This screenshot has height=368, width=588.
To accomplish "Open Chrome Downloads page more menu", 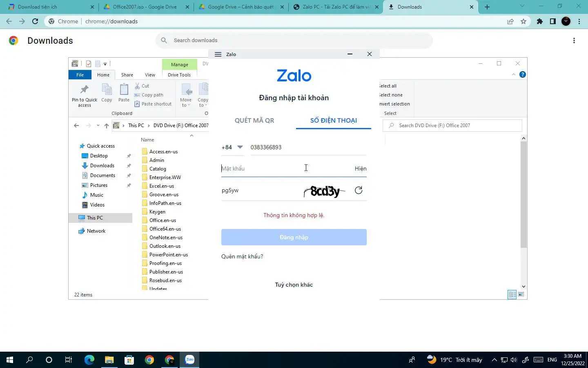I will [x=574, y=40].
